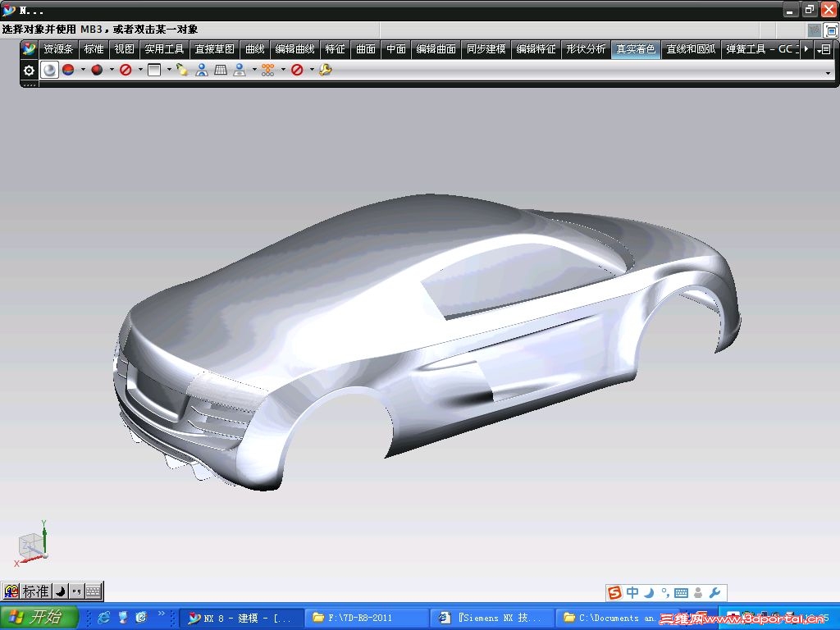This screenshot has height=630, width=840.
Task: Open Internet Explorer quick launch icon
Action: coord(103,618)
